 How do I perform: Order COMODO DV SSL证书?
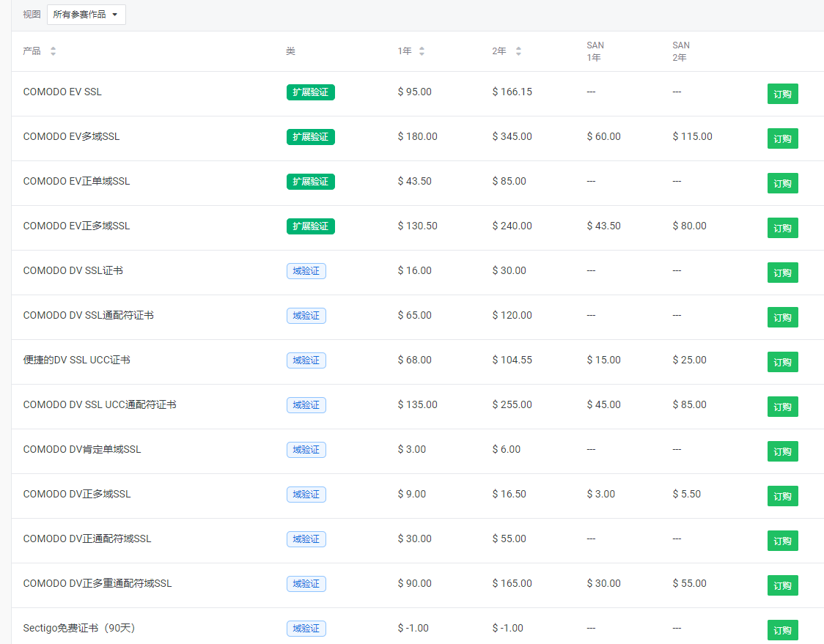pos(782,273)
